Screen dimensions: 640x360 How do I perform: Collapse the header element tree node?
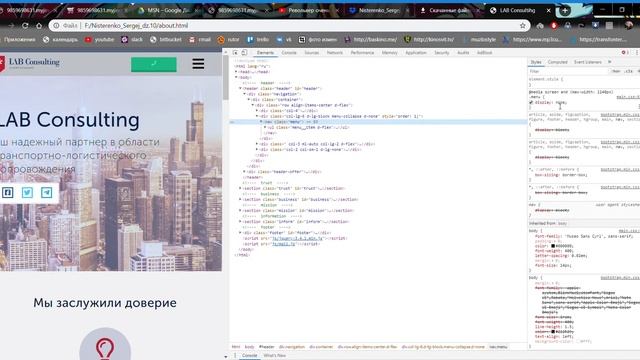coord(240,89)
